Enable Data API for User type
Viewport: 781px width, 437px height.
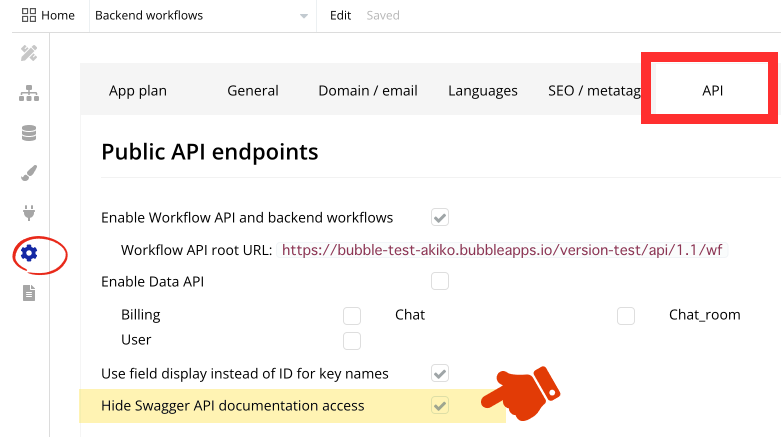352,341
